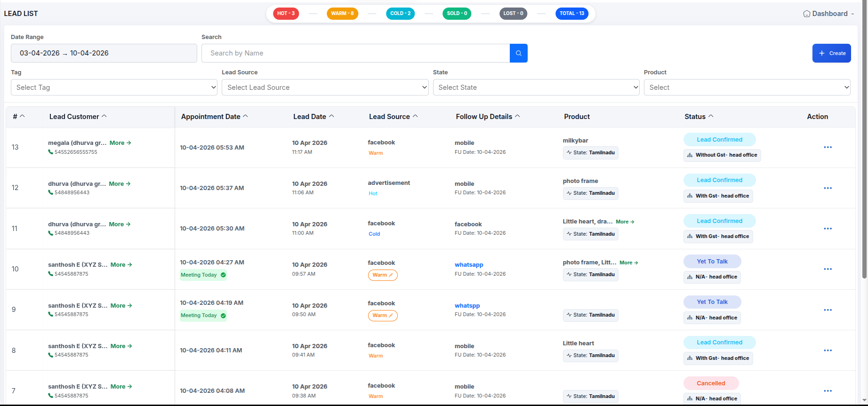
Task: Open three-dot action menu for lead 8
Action: (x=828, y=350)
